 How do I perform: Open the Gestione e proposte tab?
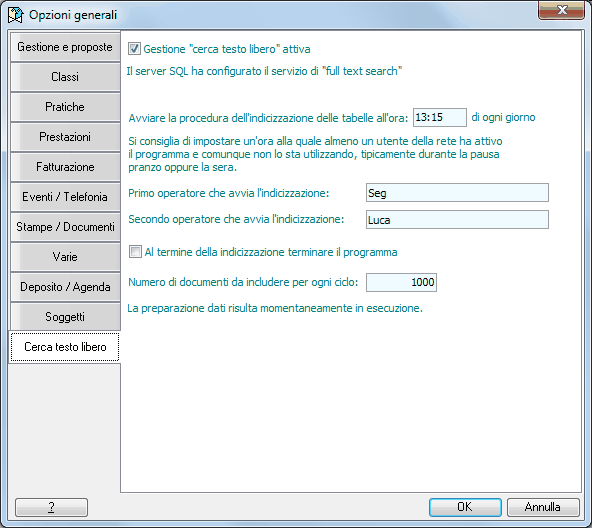point(65,47)
